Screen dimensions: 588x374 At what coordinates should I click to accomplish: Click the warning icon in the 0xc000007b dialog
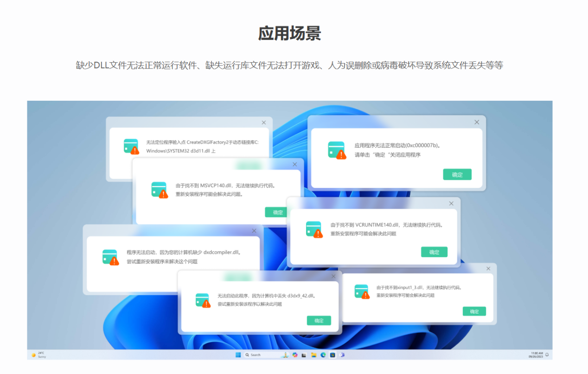337,150
